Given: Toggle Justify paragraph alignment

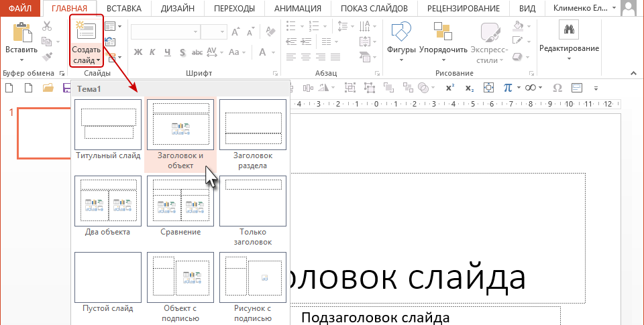Looking at the screenshot, I should point(335,57).
